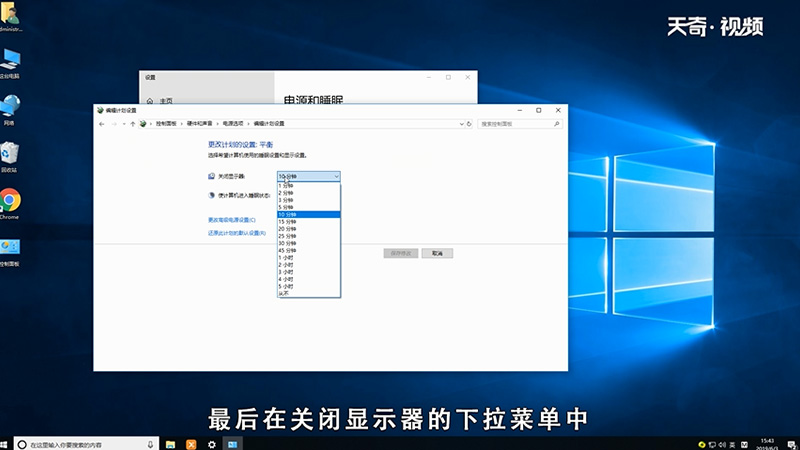
Task: Open File Explorer from the taskbar
Action: [x=170, y=444]
